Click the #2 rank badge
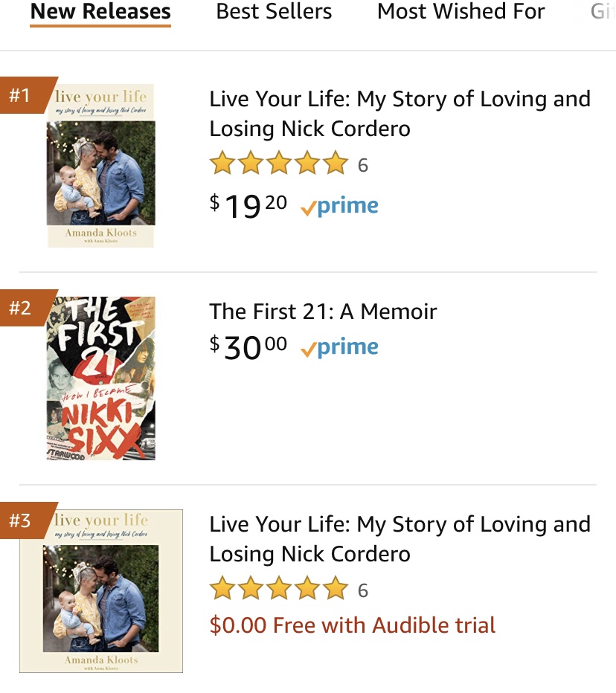Screen dimensions: 616x693 pyautogui.click(x=22, y=307)
